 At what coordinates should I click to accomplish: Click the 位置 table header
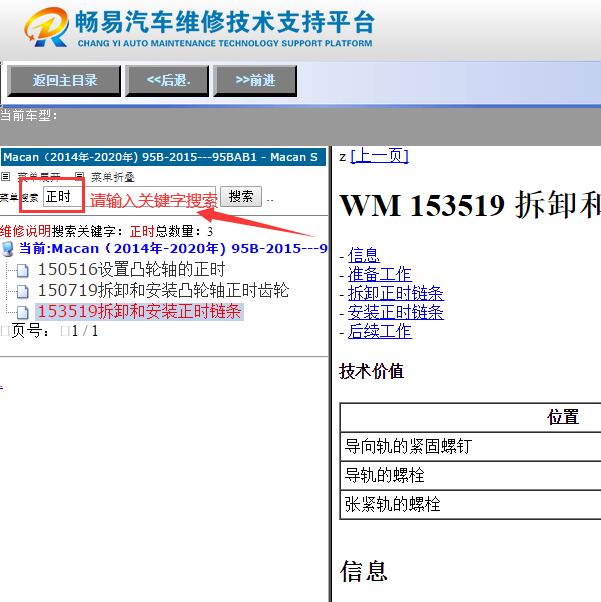563,417
